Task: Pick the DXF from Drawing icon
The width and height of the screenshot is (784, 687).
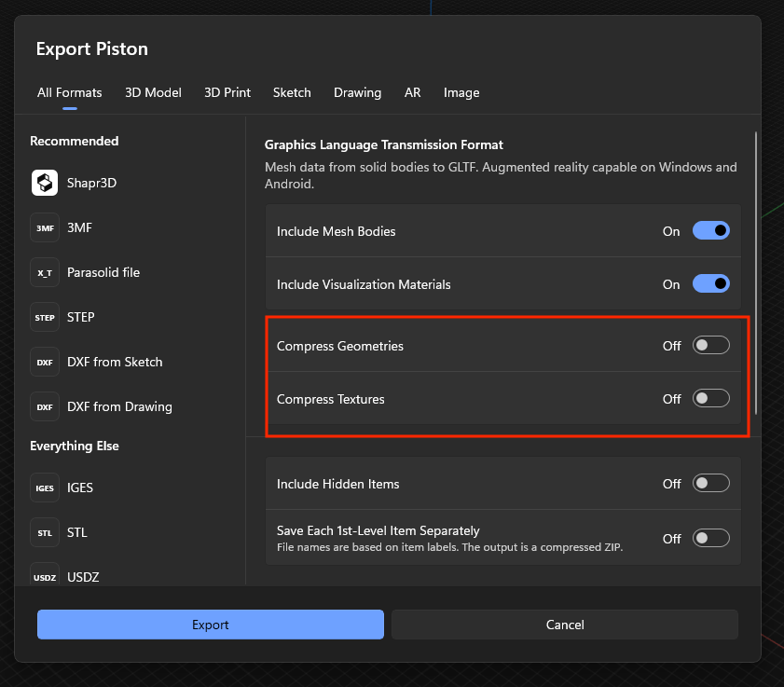Action: pyautogui.click(x=45, y=406)
